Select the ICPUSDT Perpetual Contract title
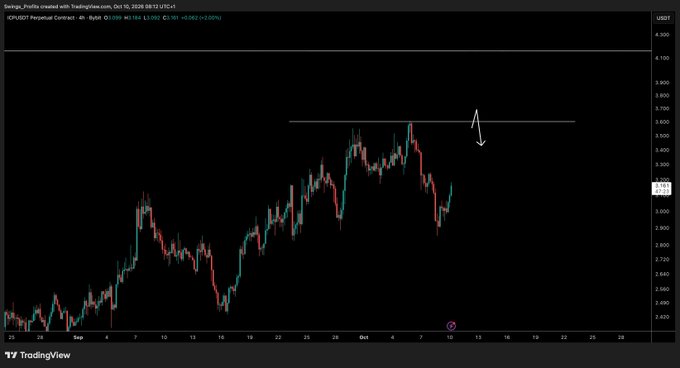The image size is (680, 368). 40,18
